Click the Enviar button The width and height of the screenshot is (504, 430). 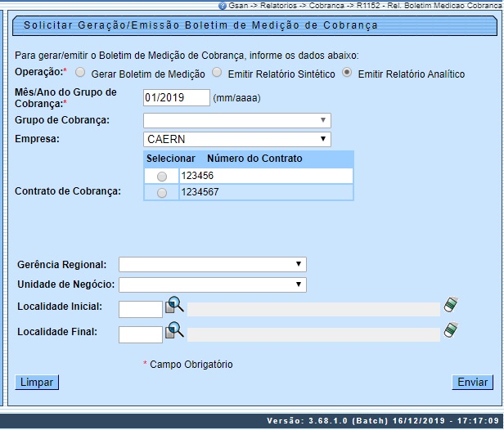pyautogui.click(x=472, y=382)
